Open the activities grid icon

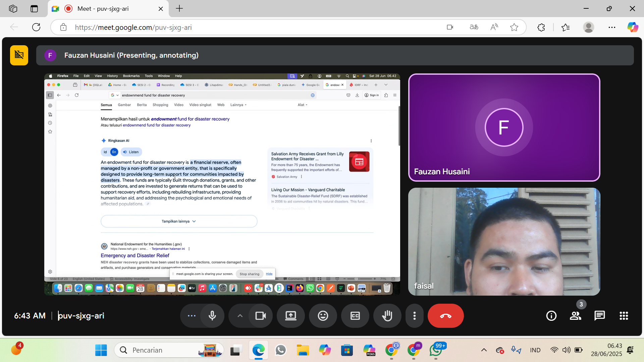[x=624, y=316]
